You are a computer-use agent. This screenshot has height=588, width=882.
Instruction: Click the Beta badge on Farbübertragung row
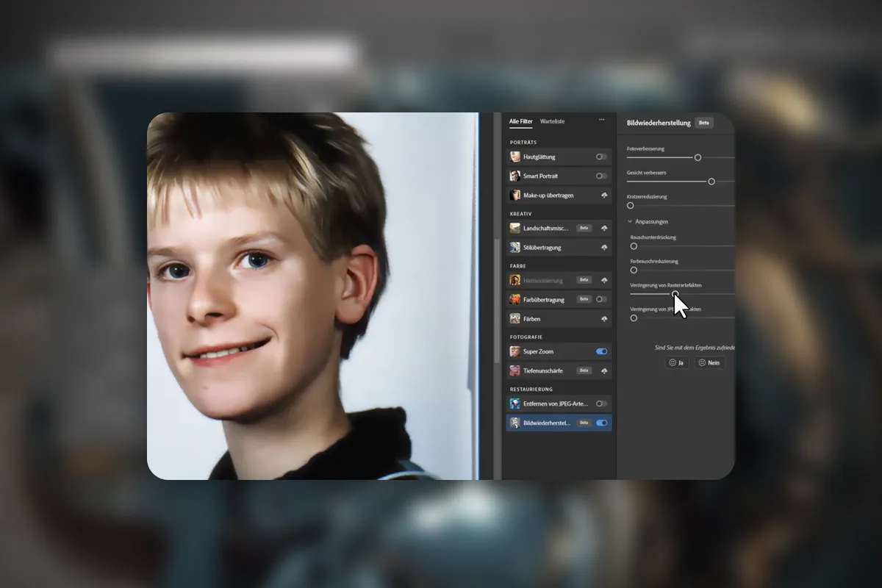[584, 299]
